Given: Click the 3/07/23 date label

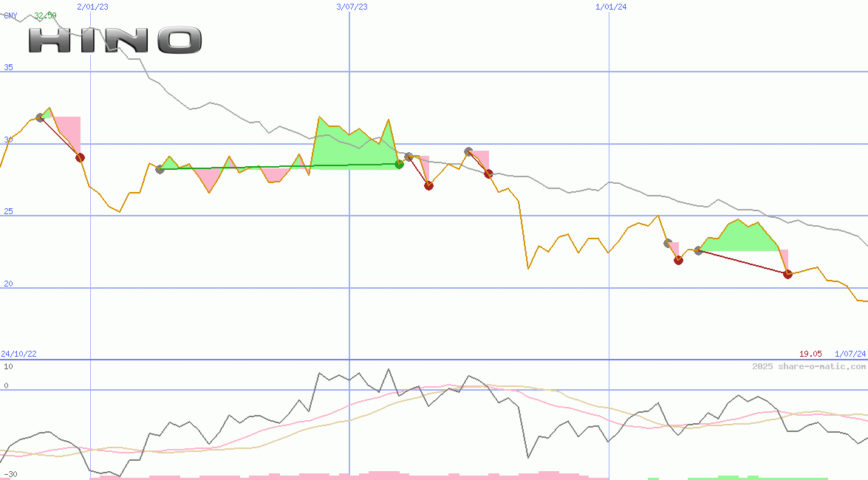Looking at the screenshot, I should coord(352,7).
